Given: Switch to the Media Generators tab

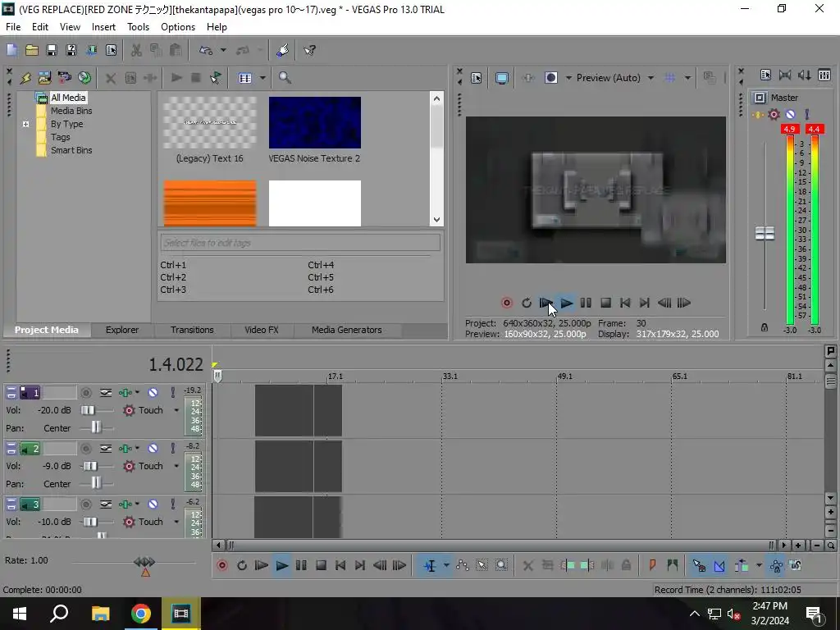Looking at the screenshot, I should (347, 330).
